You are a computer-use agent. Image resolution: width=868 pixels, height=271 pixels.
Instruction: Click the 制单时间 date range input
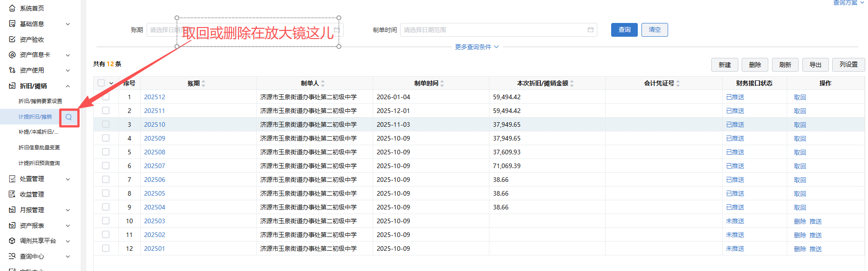499,30
